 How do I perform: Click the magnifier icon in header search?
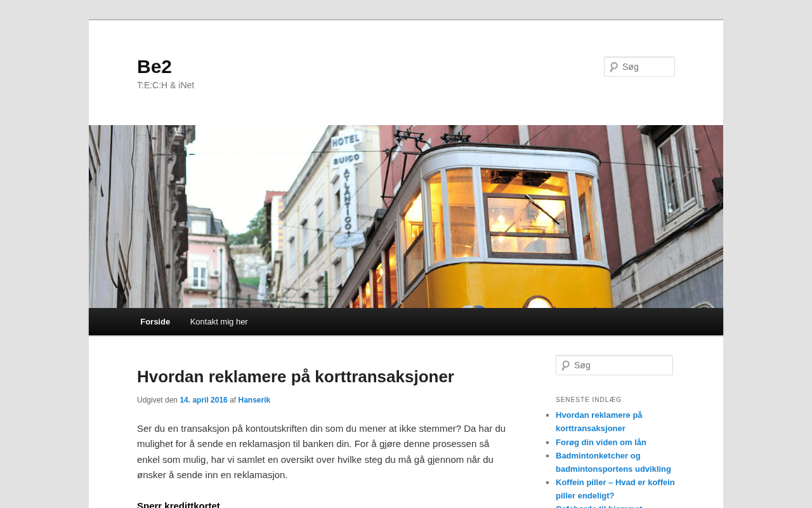(x=613, y=67)
